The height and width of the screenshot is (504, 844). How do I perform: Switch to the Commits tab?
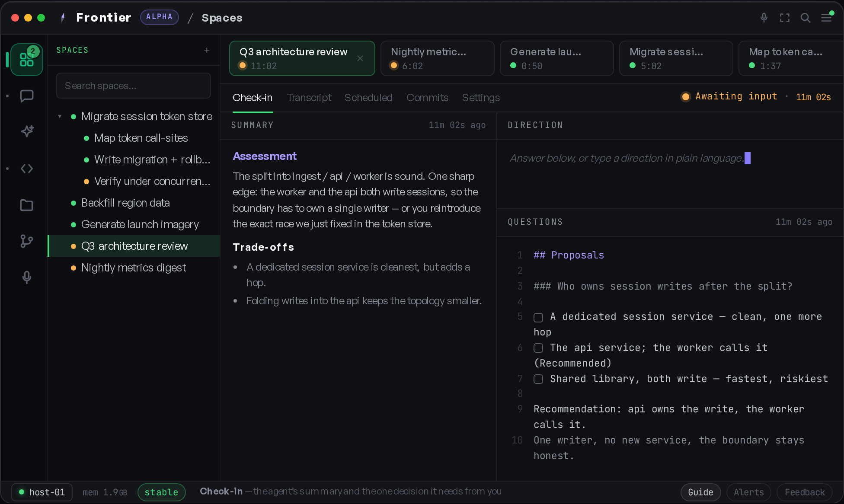[427, 98]
